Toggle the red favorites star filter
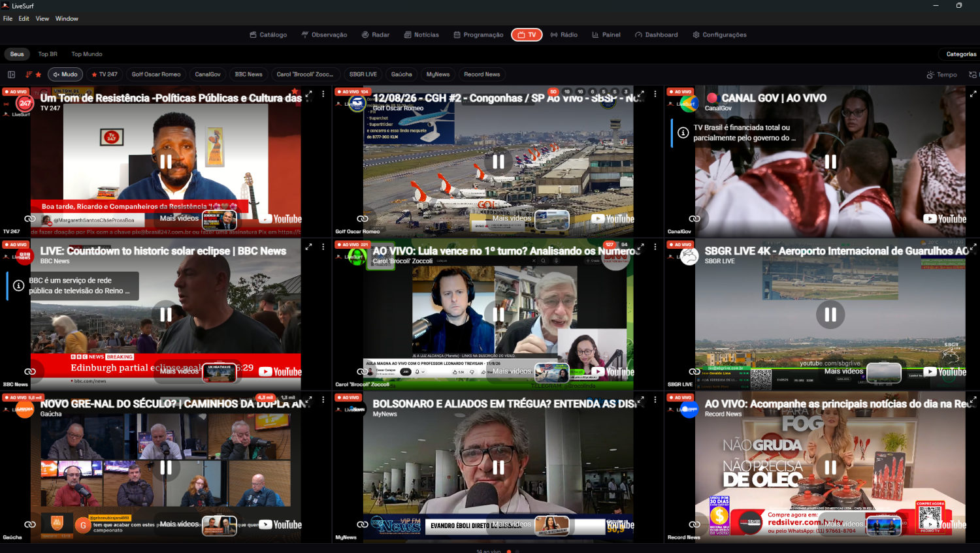980x553 pixels. 39,74
